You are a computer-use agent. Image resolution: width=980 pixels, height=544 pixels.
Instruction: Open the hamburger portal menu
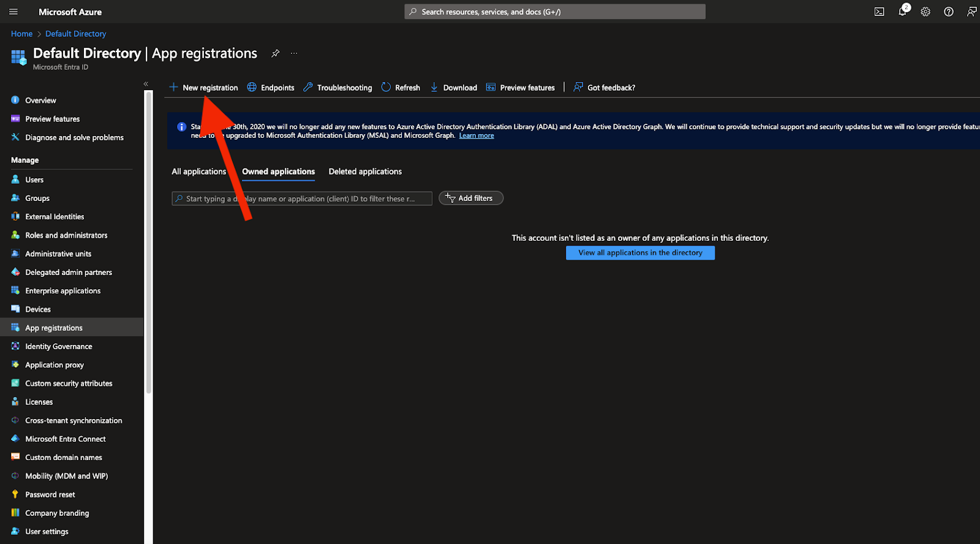tap(13, 12)
